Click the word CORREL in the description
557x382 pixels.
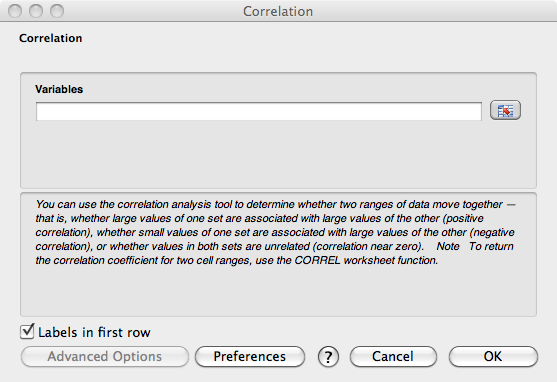pos(317,260)
